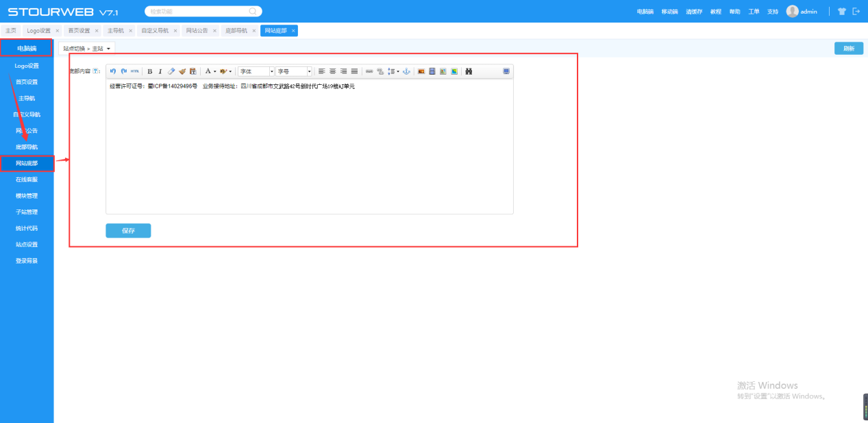Screen dimensions: 868x423
Task: Click the undo icon in editor toolbar
Action: point(113,71)
